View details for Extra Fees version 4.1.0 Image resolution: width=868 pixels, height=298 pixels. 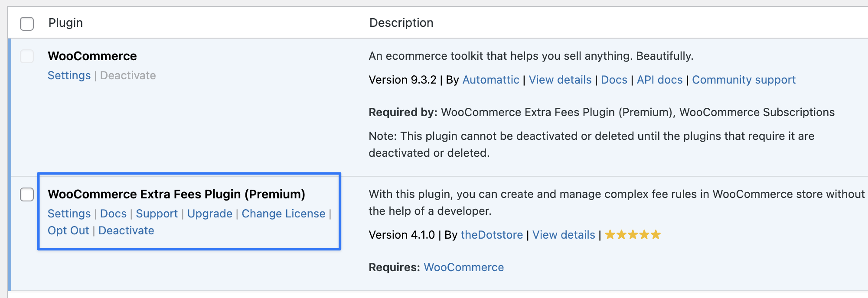564,235
